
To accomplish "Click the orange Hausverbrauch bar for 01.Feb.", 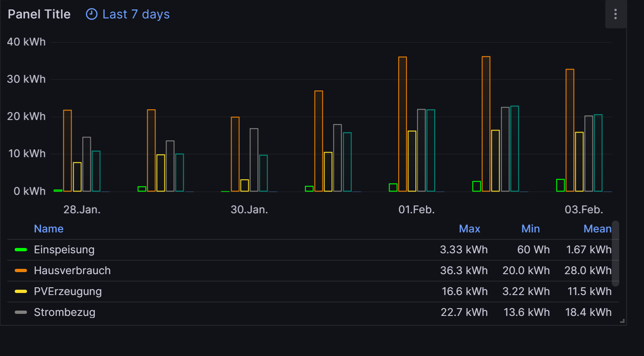I will tap(402, 124).
